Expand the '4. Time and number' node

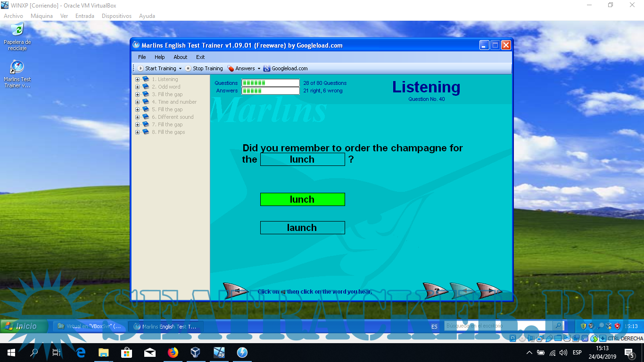(x=138, y=102)
